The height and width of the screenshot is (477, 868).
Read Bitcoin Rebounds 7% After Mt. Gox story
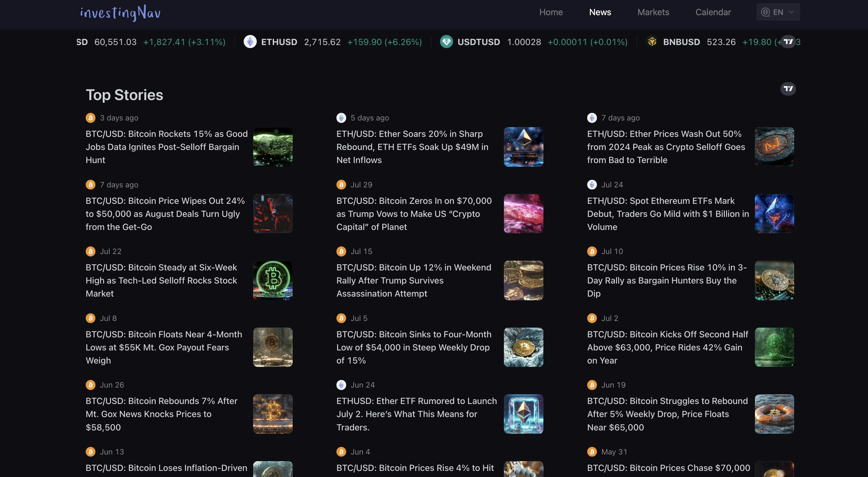[x=162, y=414]
